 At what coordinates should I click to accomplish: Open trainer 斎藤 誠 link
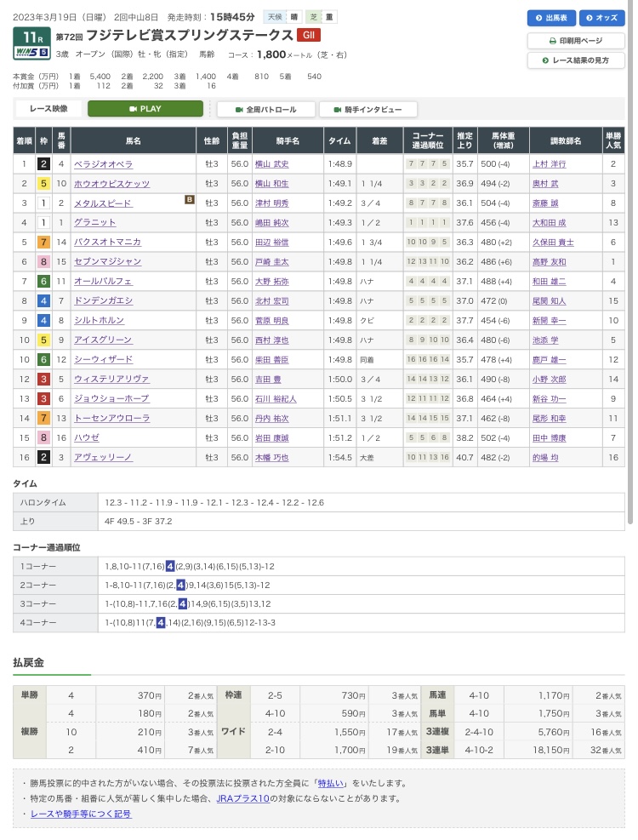545,203
